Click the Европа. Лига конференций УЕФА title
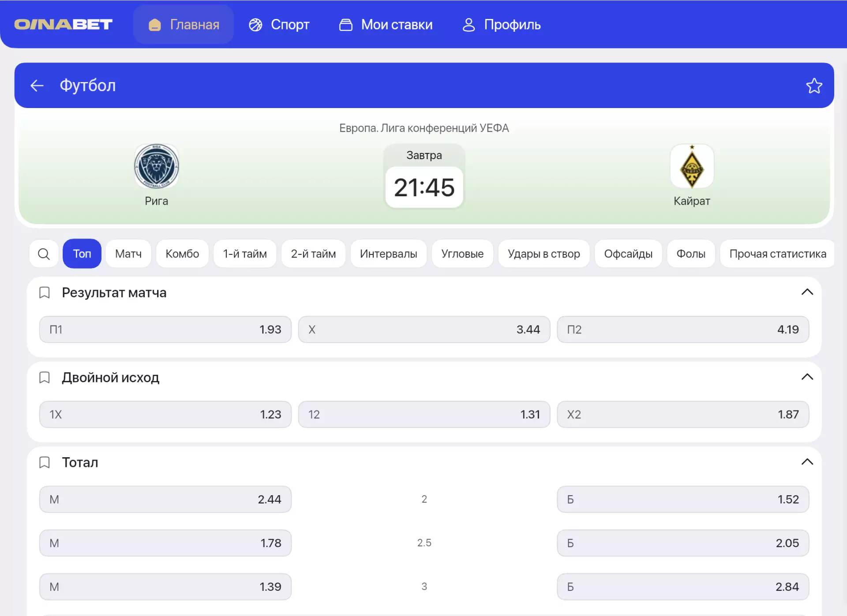The width and height of the screenshot is (847, 616). (x=424, y=128)
